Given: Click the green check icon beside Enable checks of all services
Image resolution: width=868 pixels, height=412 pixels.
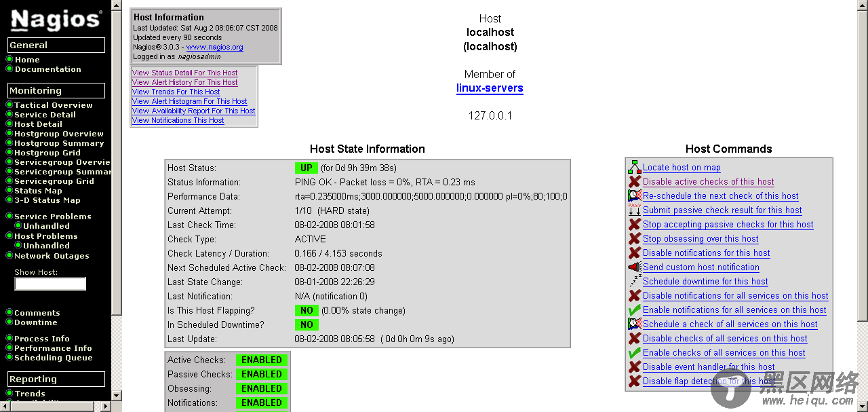Looking at the screenshot, I should click(634, 352).
